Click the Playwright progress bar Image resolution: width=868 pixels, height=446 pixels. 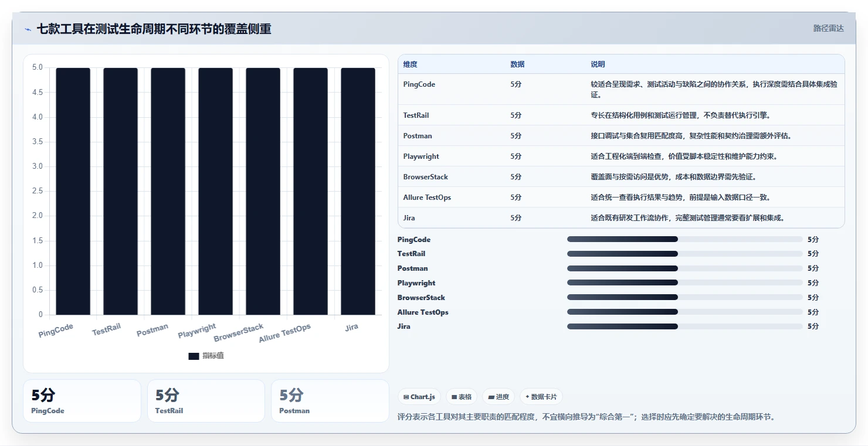[684, 283]
